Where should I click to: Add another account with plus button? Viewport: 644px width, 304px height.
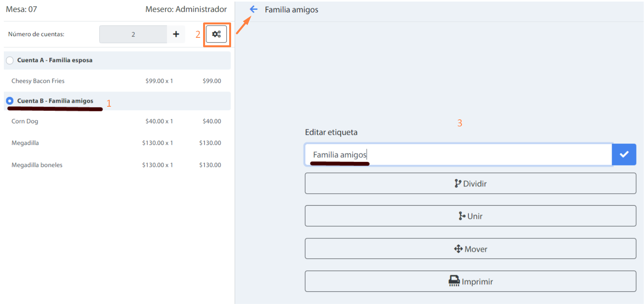pos(176,34)
